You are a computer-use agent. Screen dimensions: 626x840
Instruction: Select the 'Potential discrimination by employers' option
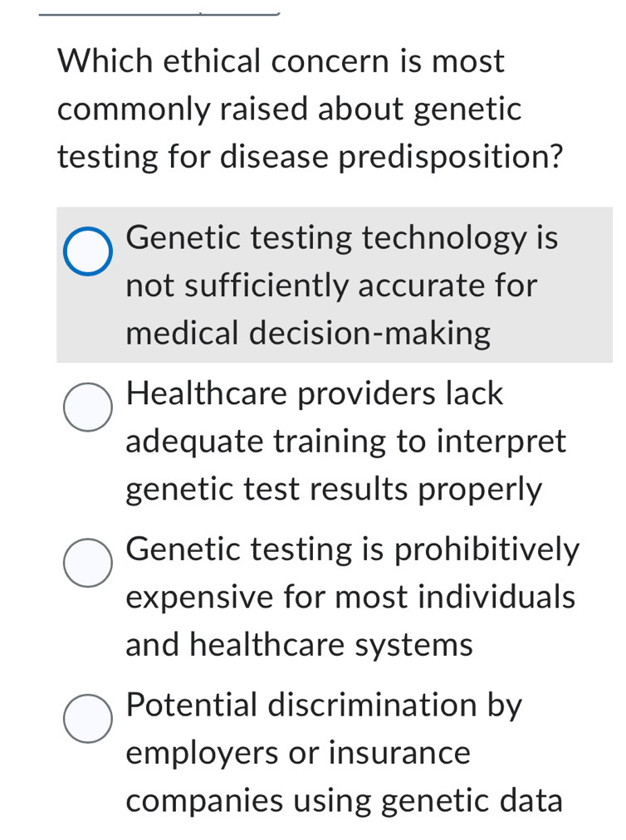pyautogui.click(x=87, y=717)
